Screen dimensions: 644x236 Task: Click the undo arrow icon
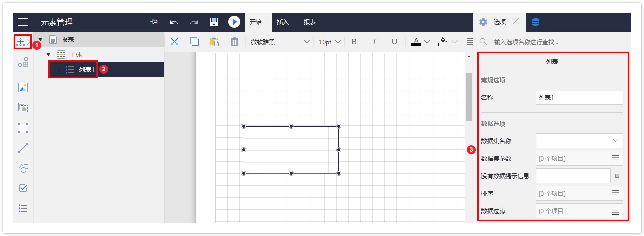[174, 22]
